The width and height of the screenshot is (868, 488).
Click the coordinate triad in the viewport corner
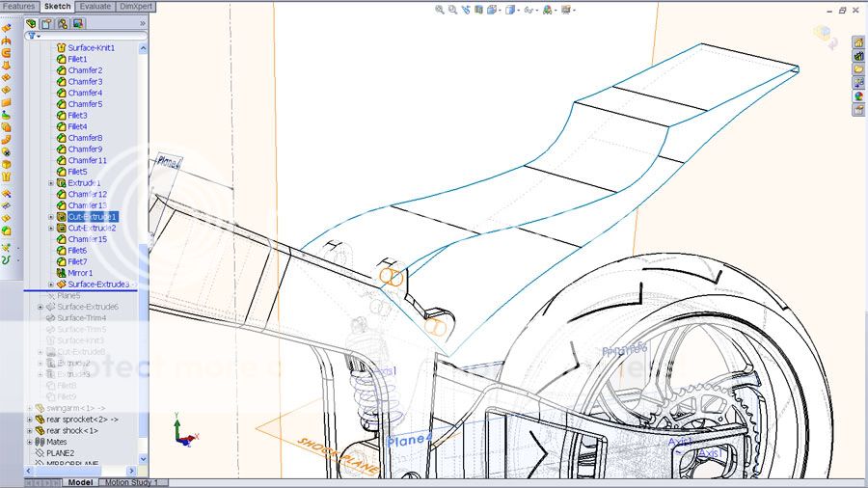click(x=185, y=430)
